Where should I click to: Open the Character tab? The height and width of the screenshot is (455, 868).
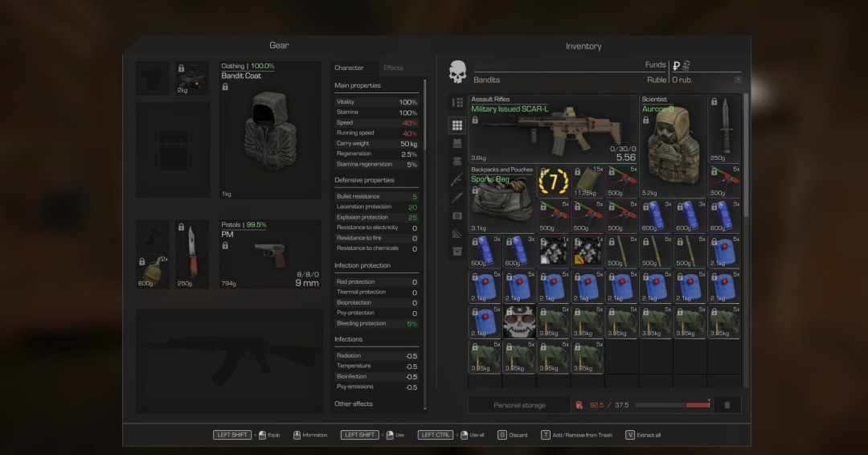point(349,68)
